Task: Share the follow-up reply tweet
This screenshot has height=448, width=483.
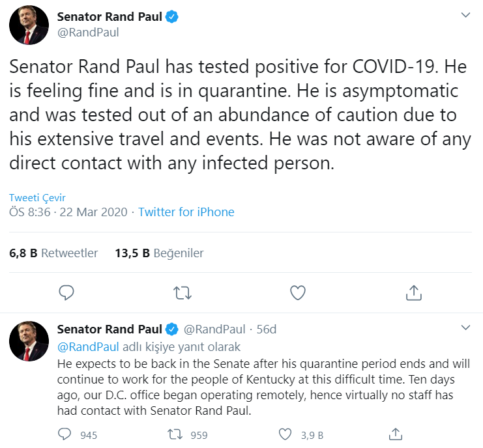Action: (x=395, y=434)
